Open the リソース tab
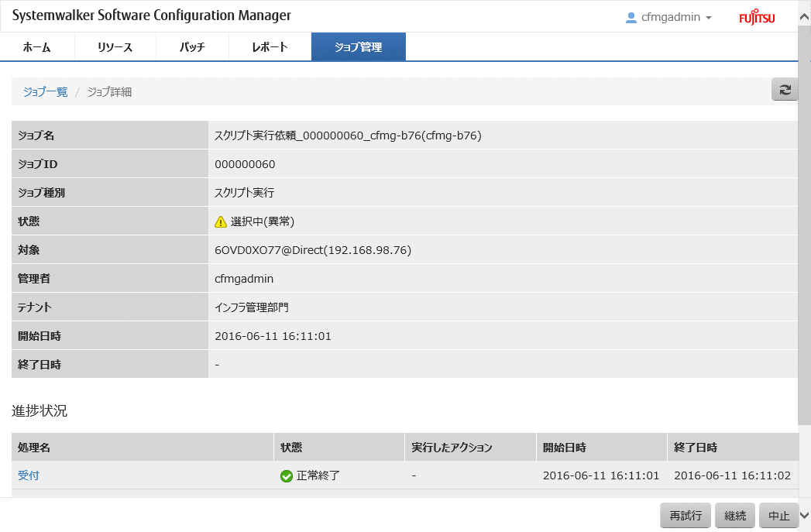 tap(115, 47)
